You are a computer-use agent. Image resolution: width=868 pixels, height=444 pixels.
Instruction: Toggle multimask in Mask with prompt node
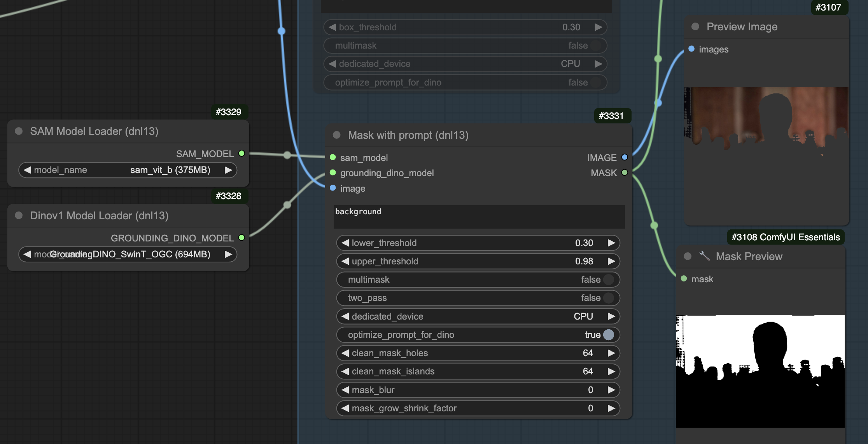coord(608,280)
